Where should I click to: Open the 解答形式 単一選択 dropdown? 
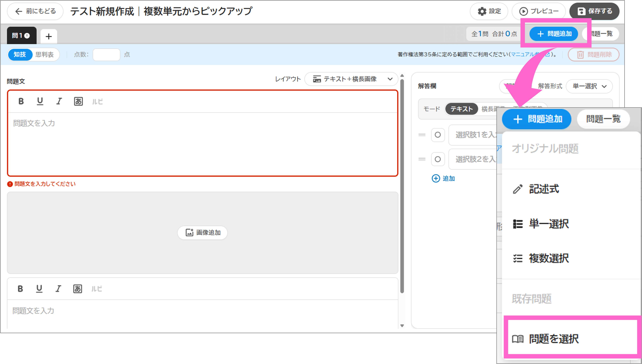click(589, 86)
